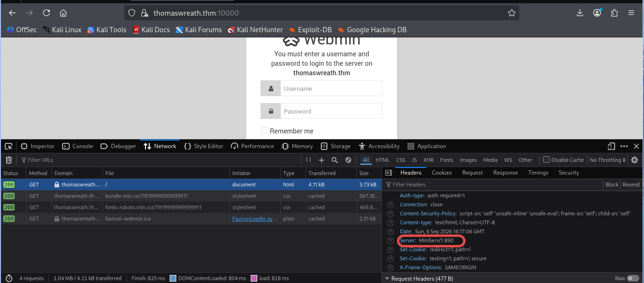Image resolution: width=644 pixels, height=283 pixels.
Task: Select the fonts-roboto.min.css request row
Action: pyautogui.click(x=190, y=207)
